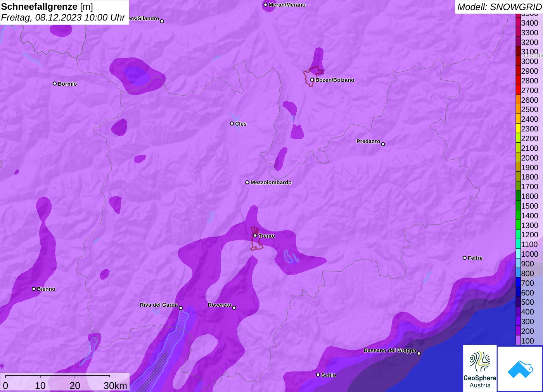Pick the 800 m blue legend swatch

518,273
